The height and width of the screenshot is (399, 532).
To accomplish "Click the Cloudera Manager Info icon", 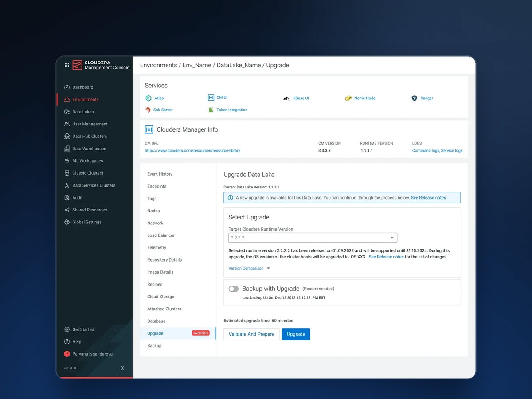I will coord(149,130).
